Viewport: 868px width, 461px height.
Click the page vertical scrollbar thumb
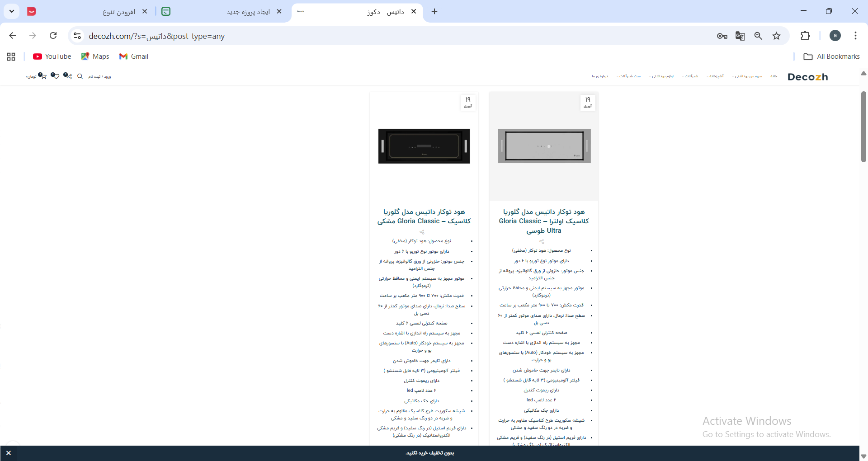[x=863, y=127]
